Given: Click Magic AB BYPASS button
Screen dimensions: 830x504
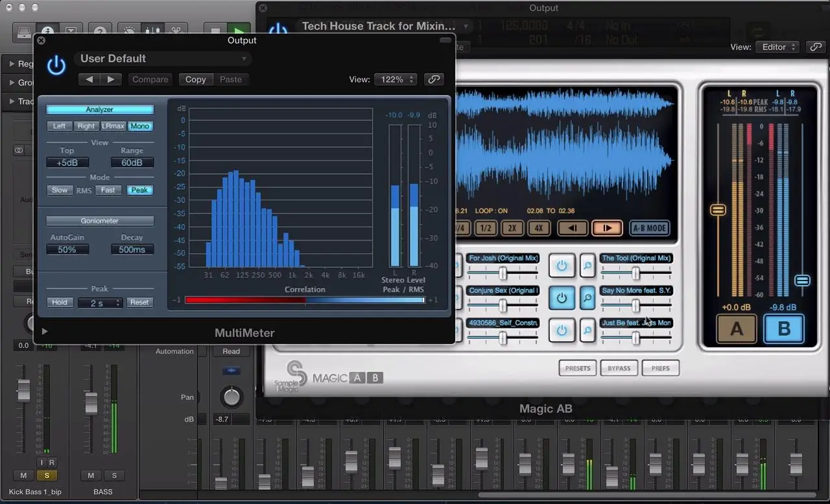Looking at the screenshot, I should pos(619,368).
